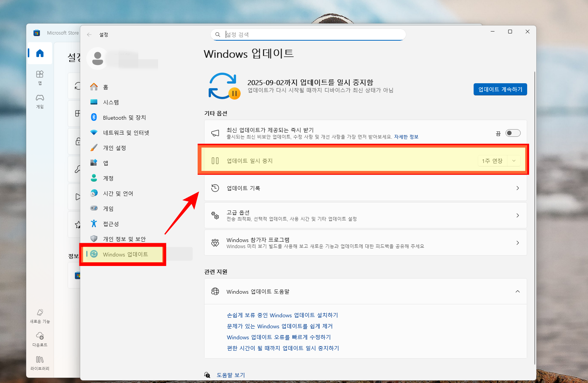Click the Windows 업데이트 sync icon in sidebar

tap(94, 254)
